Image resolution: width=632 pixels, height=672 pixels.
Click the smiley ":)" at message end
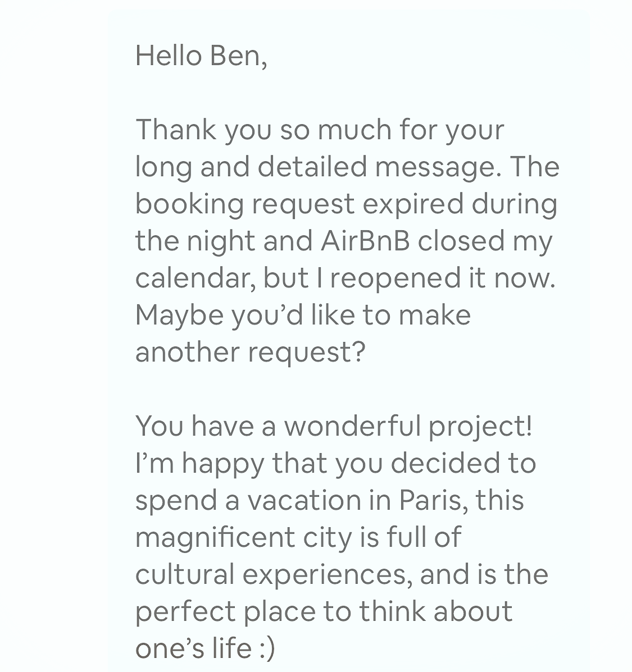pyautogui.click(x=267, y=648)
